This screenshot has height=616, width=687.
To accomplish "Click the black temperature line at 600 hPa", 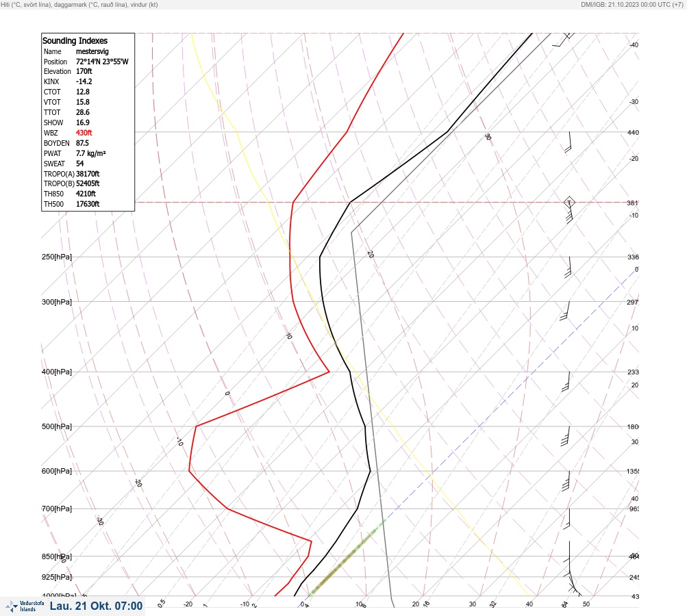I will 371,471.
